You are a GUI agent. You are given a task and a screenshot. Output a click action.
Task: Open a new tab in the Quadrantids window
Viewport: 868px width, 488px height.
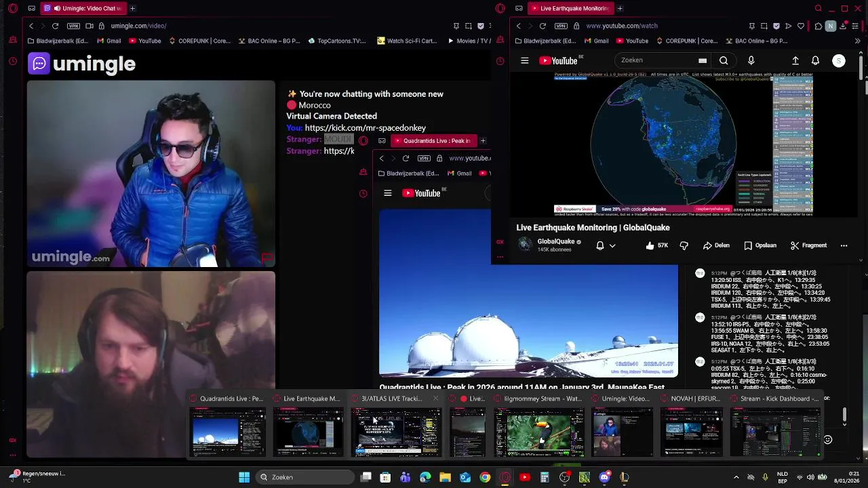(483, 141)
